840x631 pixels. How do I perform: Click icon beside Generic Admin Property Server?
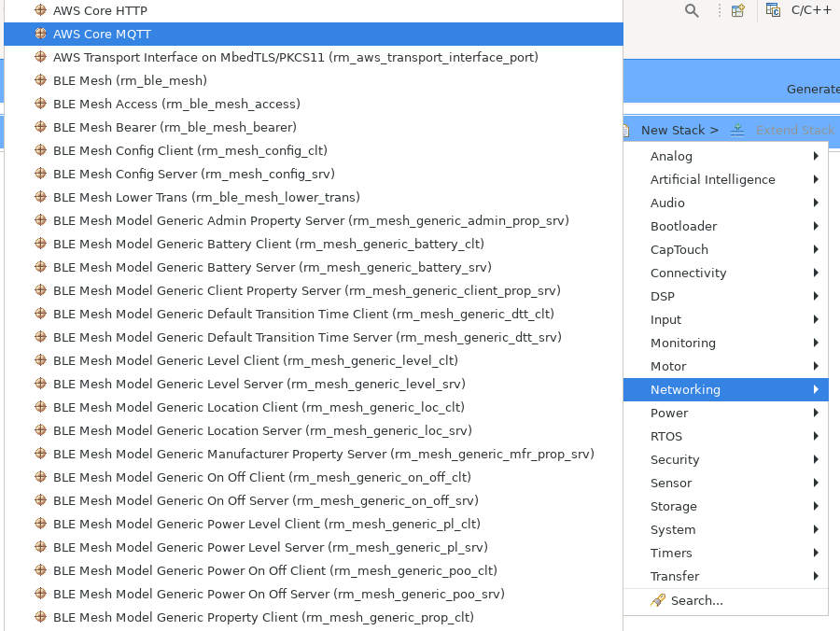click(40, 220)
